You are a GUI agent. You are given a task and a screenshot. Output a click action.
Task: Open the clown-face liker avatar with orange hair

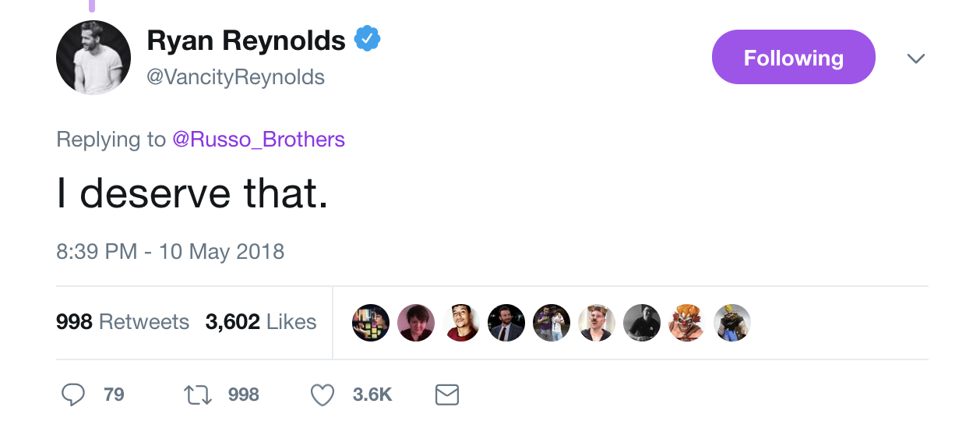687,322
